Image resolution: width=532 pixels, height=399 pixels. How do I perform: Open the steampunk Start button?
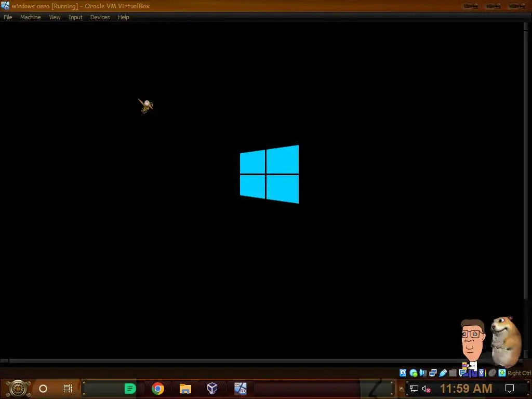[18, 389]
